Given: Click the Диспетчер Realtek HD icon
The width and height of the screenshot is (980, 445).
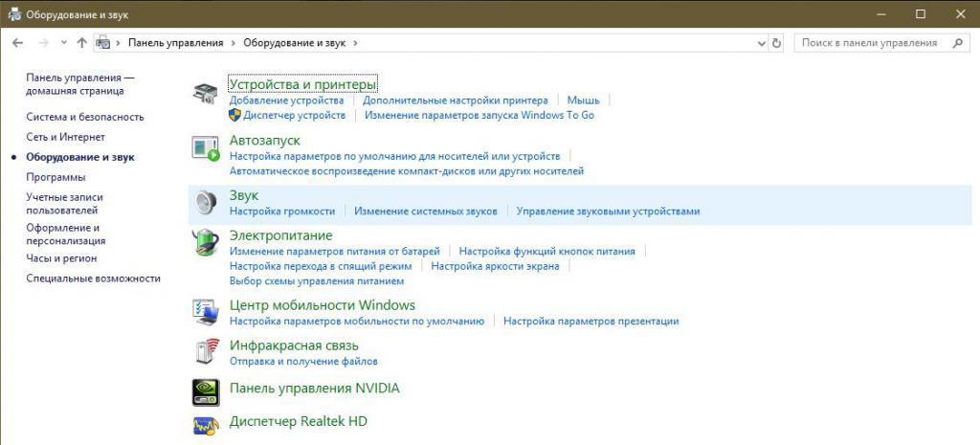Looking at the screenshot, I should pos(206,422).
